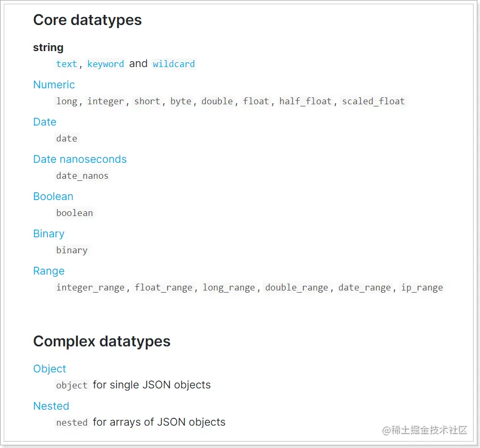This screenshot has height=448, width=480.
Task: Open the keyword datatype link
Action: click(105, 64)
